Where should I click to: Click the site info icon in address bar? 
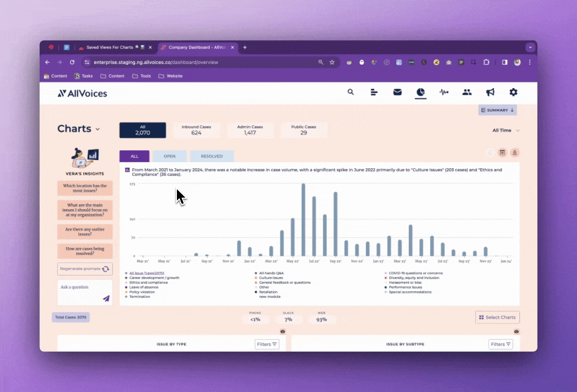point(87,62)
